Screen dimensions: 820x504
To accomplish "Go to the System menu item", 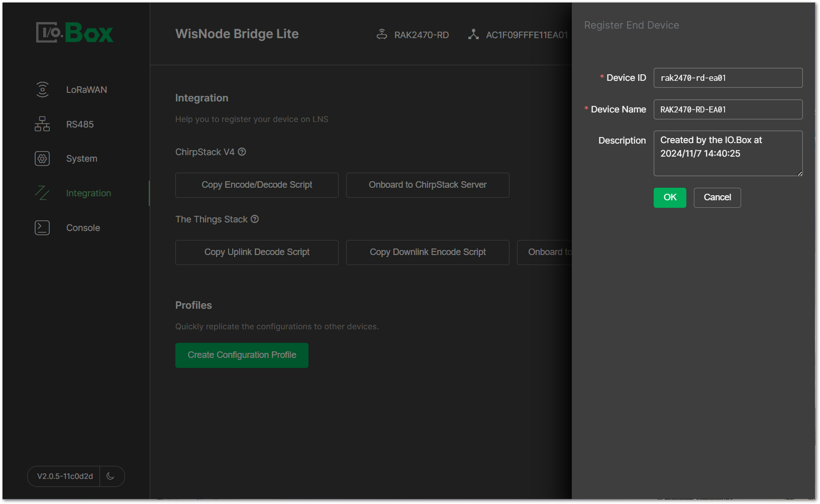I will [x=82, y=159].
